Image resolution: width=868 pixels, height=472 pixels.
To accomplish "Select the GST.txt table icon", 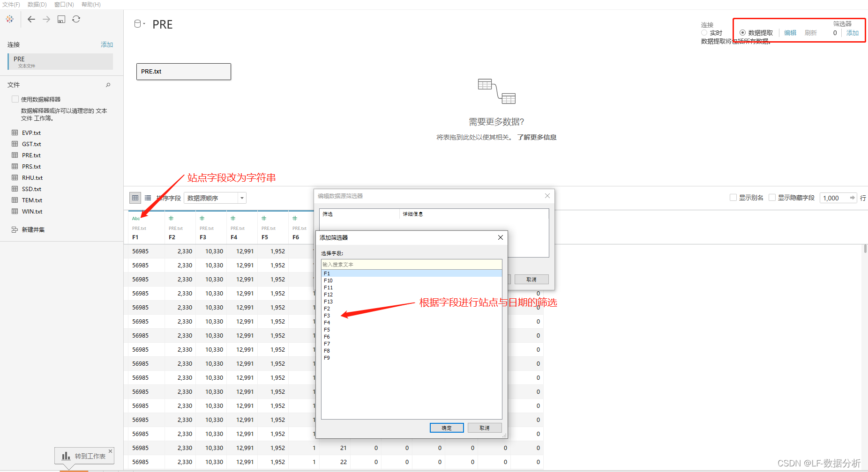I will [x=15, y=144].
